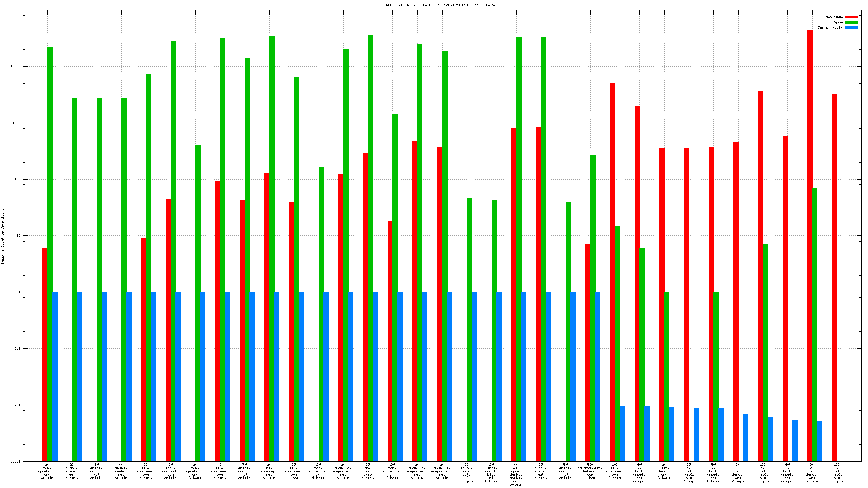This screenshot has width=868, height=488.
Task: Click the 'Message Count or Spam Score' axis label
Action: [2, 236]
